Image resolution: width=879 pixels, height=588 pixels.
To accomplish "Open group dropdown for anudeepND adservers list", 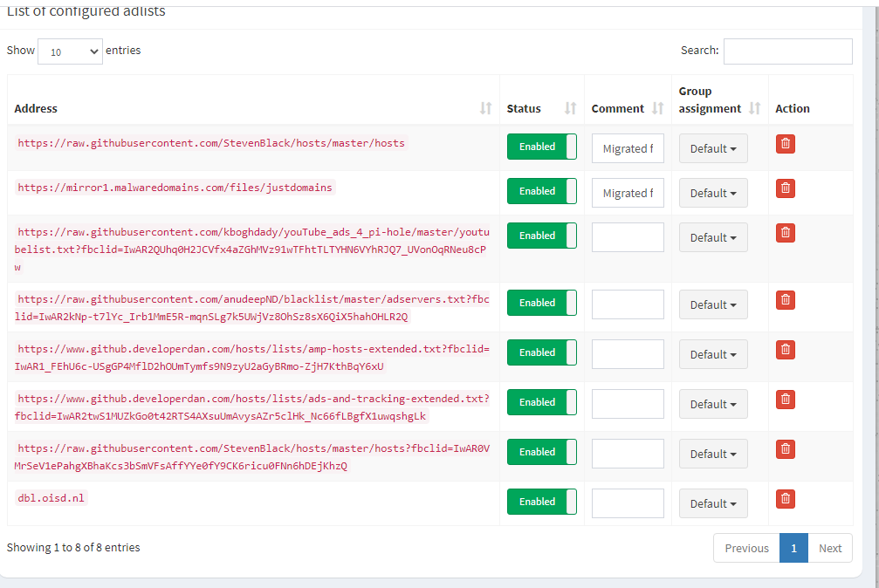I will (x=713, y=304).
